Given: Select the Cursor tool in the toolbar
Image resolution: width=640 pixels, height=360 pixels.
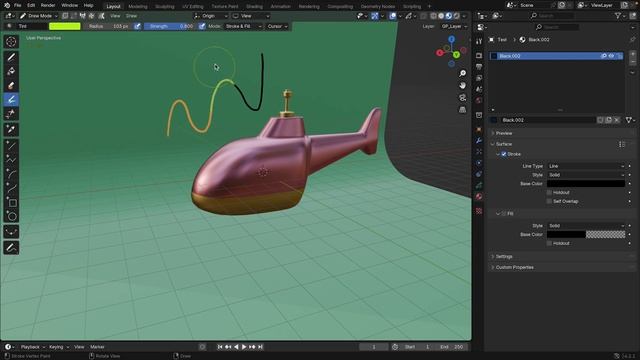Looking at the screenshot, I should (11, 42).
